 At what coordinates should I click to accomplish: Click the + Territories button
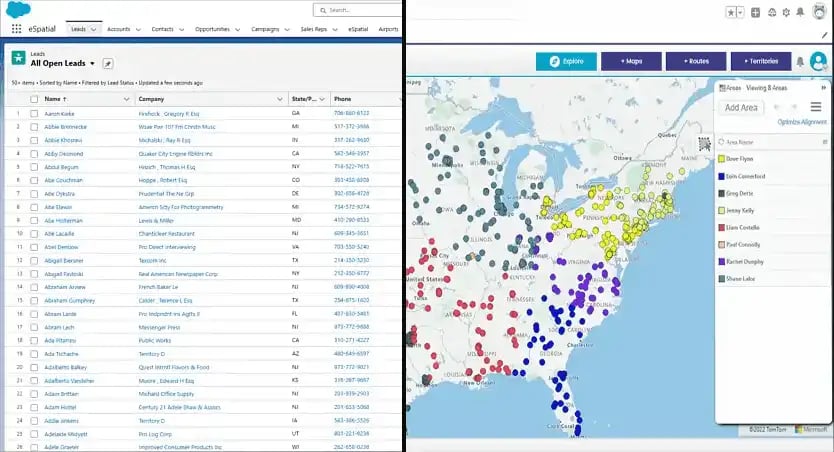pos(761,61)
